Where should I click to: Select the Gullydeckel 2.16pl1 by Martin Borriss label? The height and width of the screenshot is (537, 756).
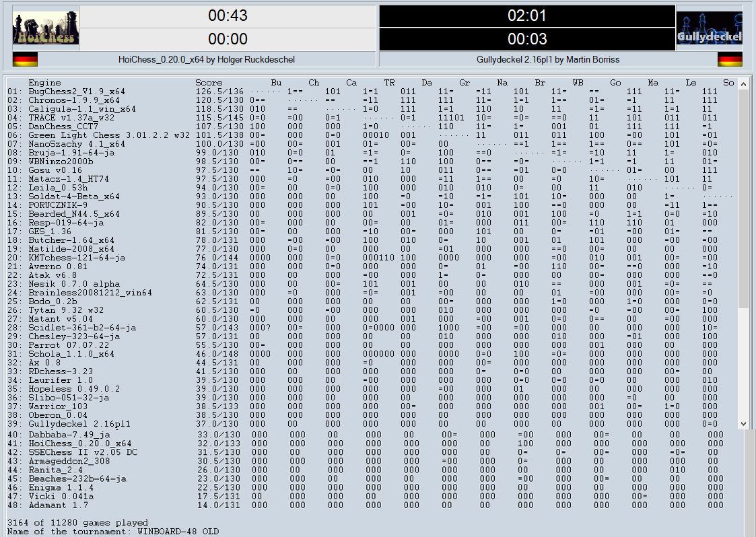pos(548,60)
